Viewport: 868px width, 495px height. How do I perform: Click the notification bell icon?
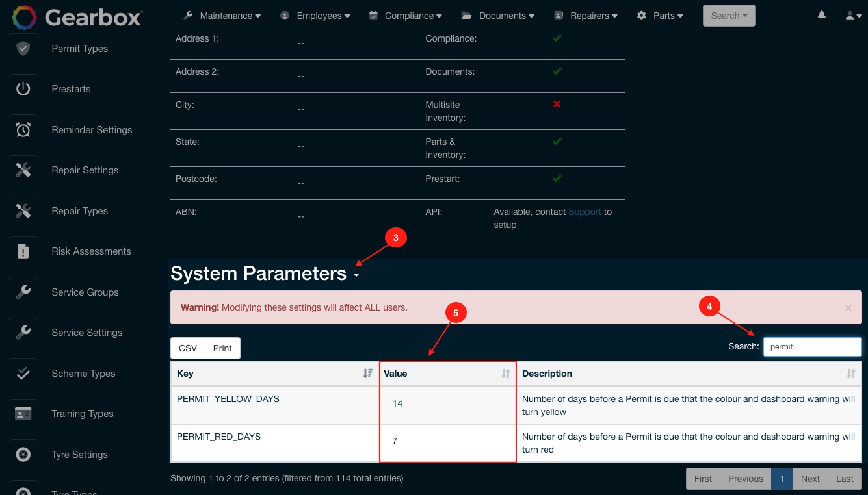click(x=821, y=14)
